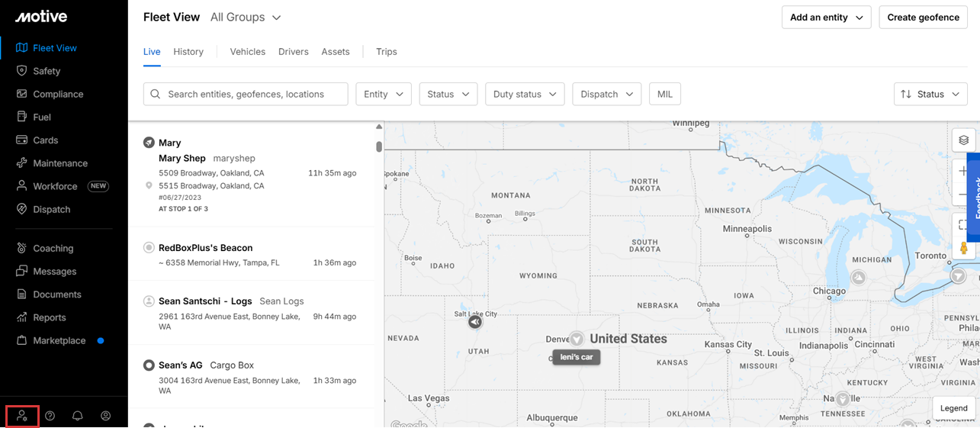
Task: Click the Street View pegman icon
Action: tap(964, 248)
